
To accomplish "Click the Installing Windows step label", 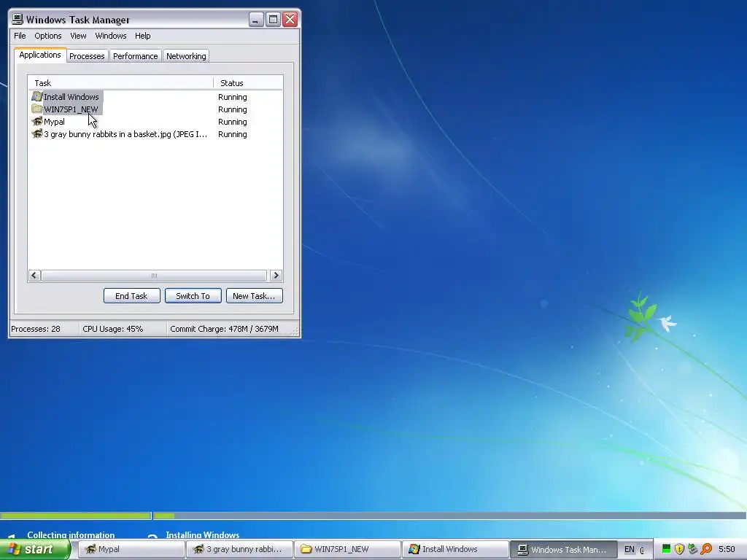I will point(203,534).
